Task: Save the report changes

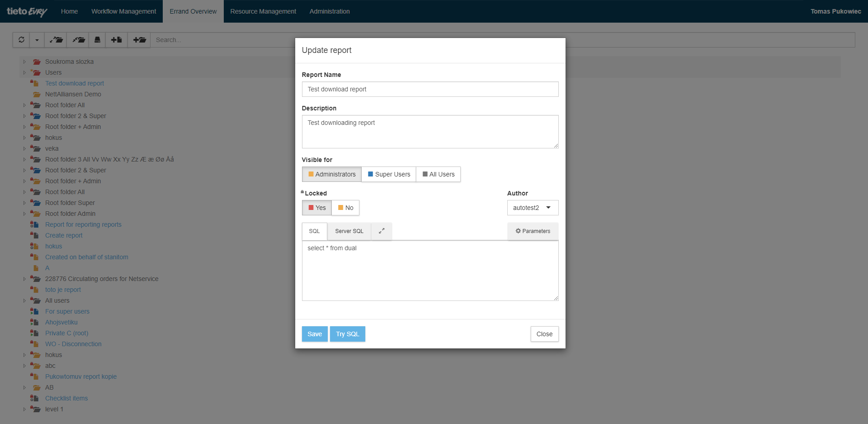Action: point(315,334)
